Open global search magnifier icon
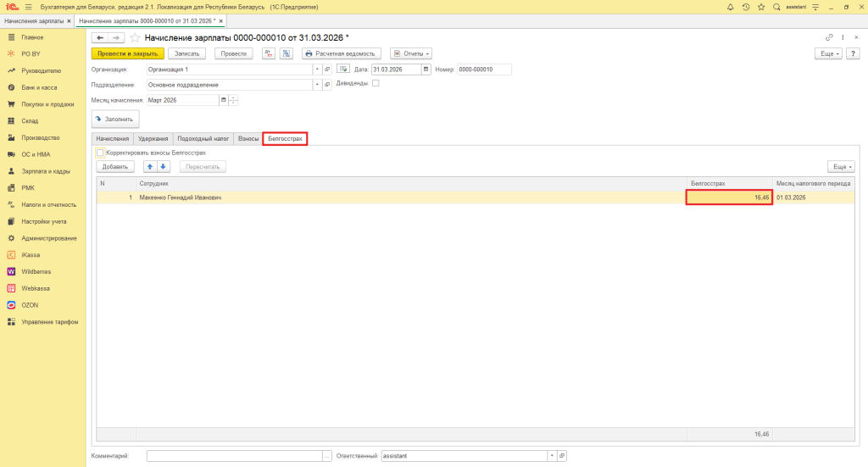This screenshot has width=868, height=467. [x=776, y=7]
